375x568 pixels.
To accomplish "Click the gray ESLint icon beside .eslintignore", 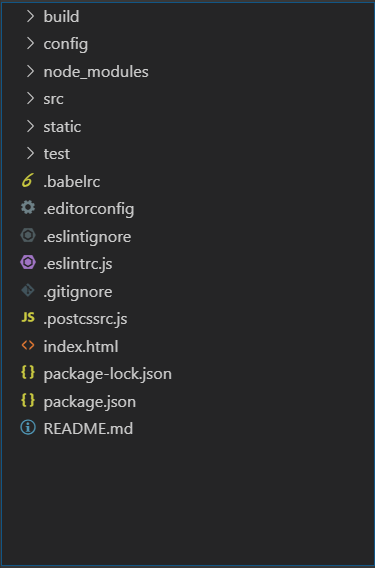I will click(x=28, y=235).
